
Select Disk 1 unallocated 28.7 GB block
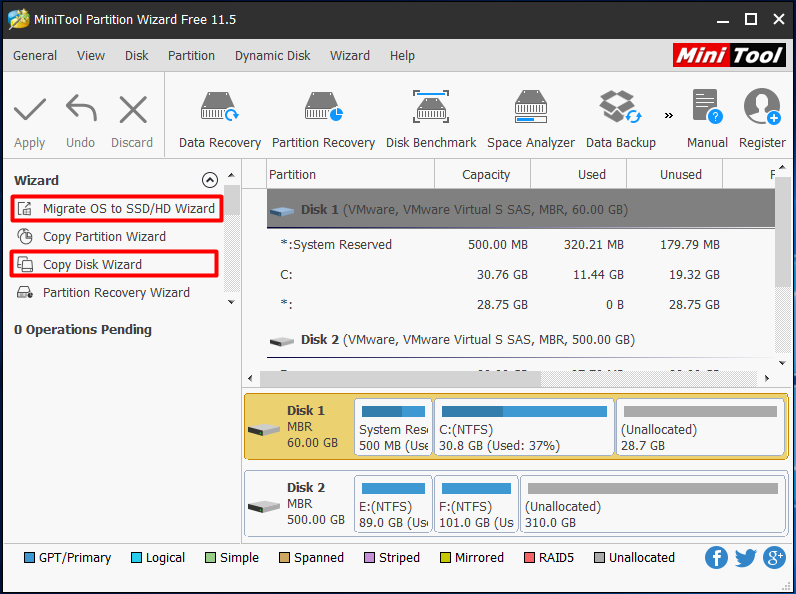pyautogui.click(x=700, y=427)
